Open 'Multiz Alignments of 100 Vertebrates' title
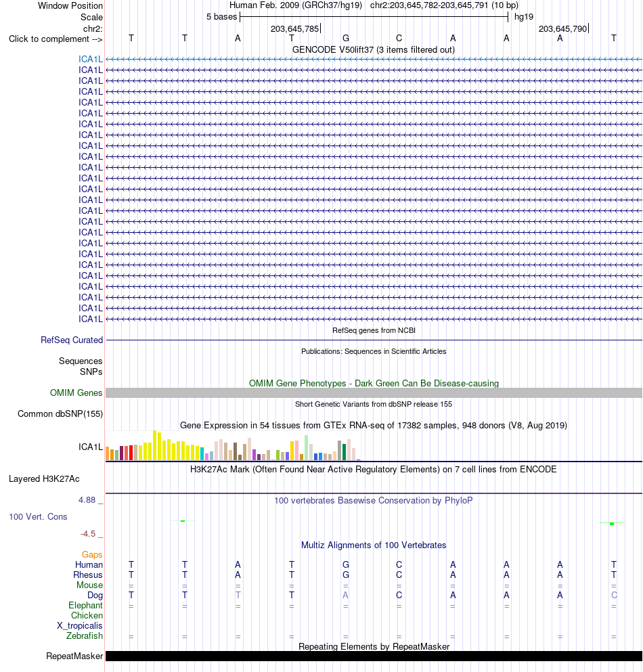Screen dimensions: 643x672 [x=374, y=545]
